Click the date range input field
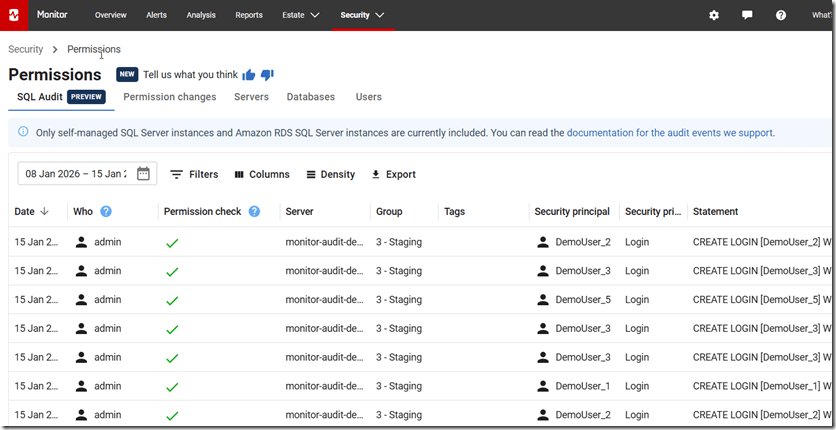Viewport: 836px width, 430px height. tap(76, 174)
